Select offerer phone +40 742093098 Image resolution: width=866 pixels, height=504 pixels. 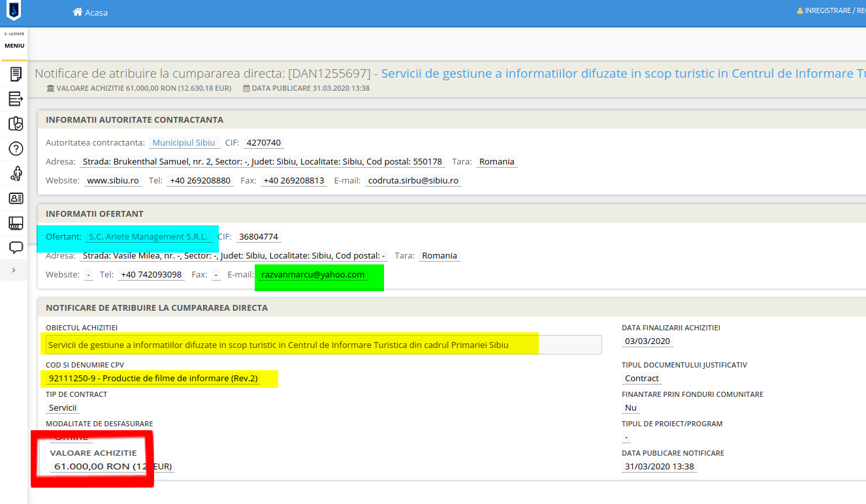pos(151,275)
